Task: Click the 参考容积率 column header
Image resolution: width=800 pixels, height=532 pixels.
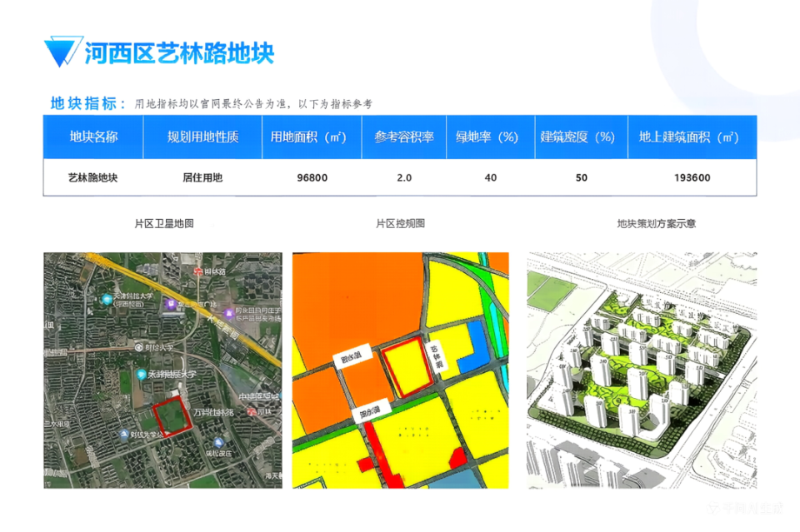Action: [x=404, y=137]
